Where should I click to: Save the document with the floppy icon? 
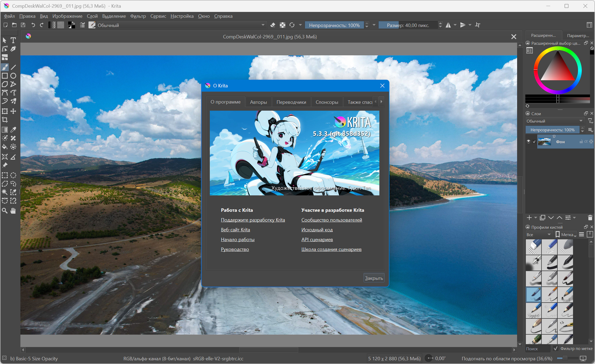(x=23, y=25)
